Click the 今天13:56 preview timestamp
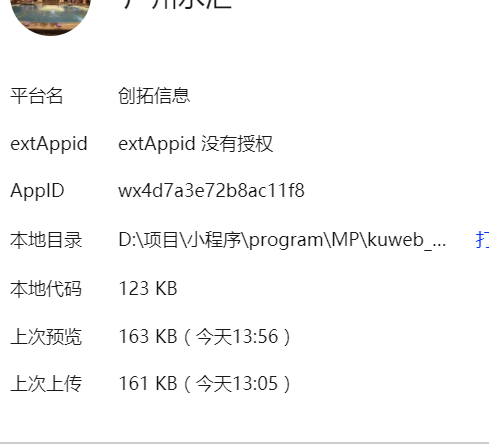 coord(237,336)
